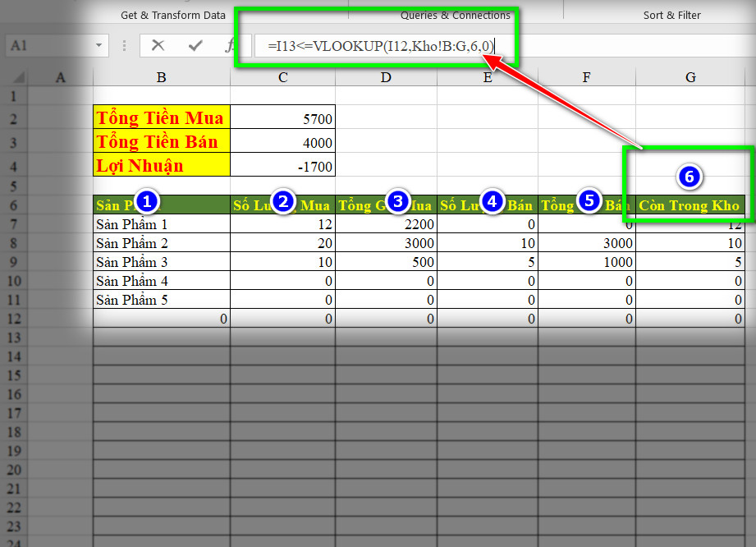Confirm the formula with the checkmark icon

click(x=195, y=46)
